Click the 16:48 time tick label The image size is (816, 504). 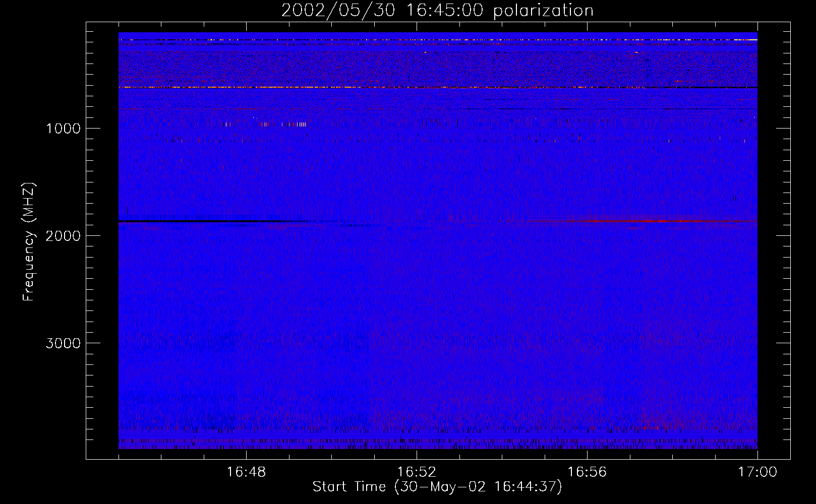click(246, 472)
